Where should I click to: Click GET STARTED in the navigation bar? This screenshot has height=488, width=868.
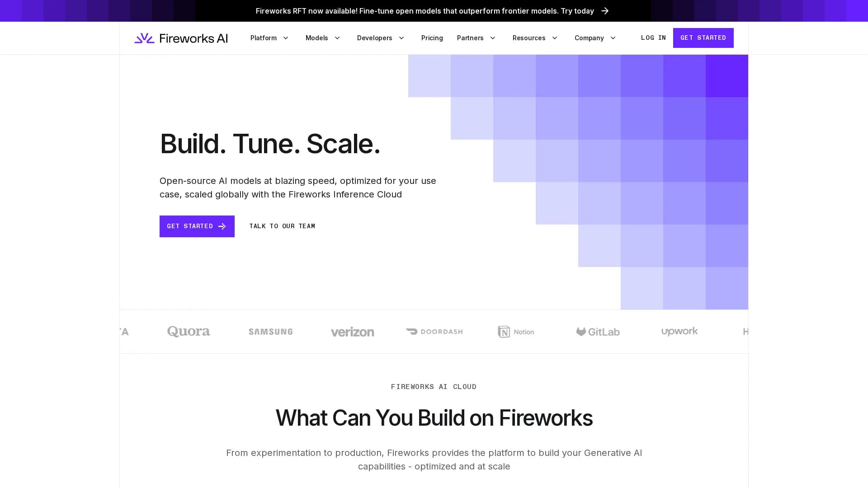[703, 38]
